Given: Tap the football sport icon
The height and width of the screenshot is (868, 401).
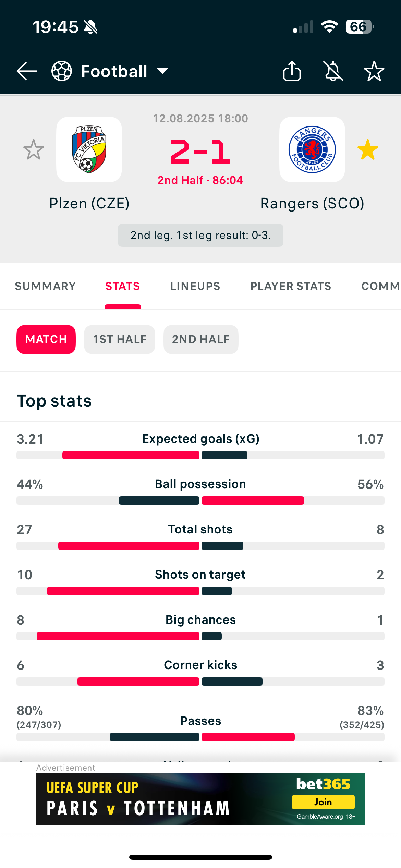Looking at the screenshot, I should coord(62,71).
